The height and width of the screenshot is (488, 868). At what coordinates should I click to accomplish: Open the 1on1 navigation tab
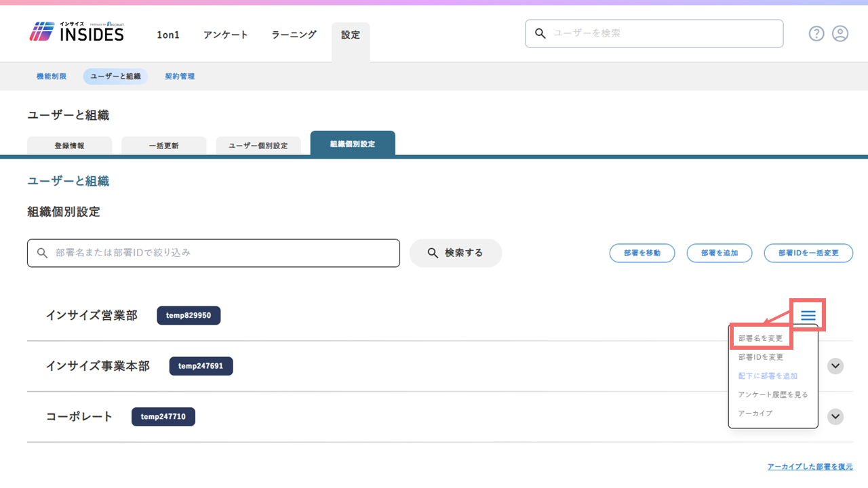pyautogui.click(x=168, y=35)
